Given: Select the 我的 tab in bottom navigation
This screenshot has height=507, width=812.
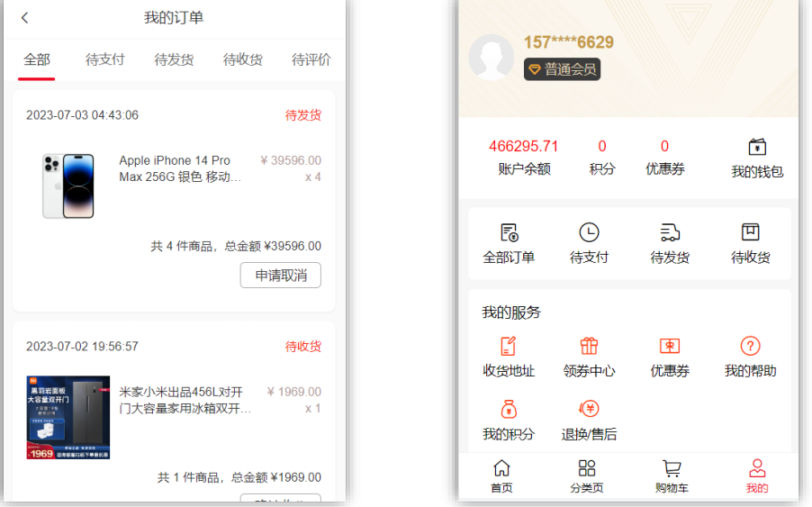Looking at the screenshot, I should [x=757, y=475].
